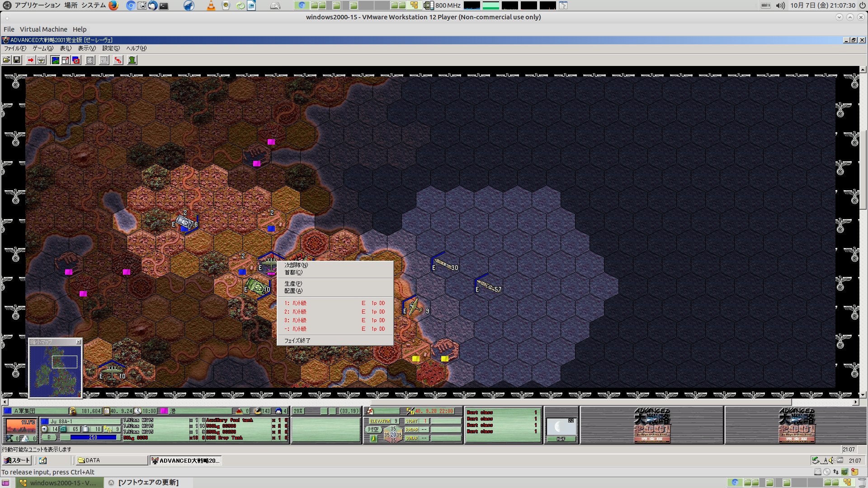This screenshot has width=868, height=488.
Task: Click the ELEVATION label in status panel
Action: point(380,421)
